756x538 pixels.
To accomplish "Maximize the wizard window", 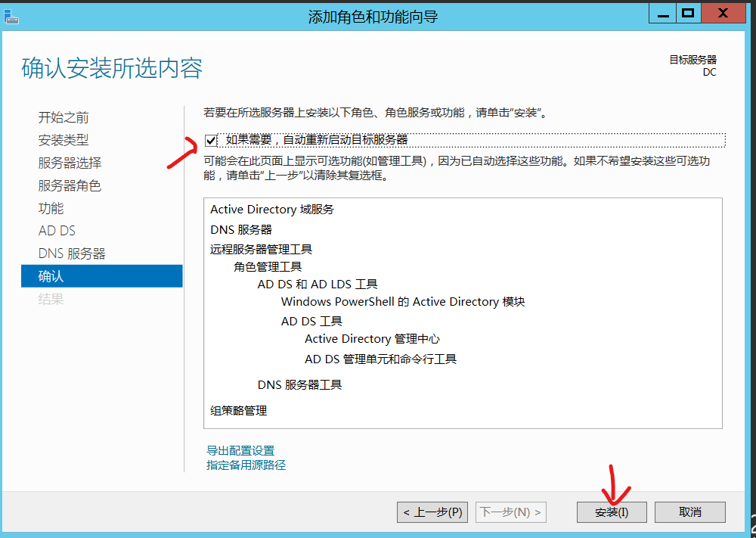I will [687, 14].
